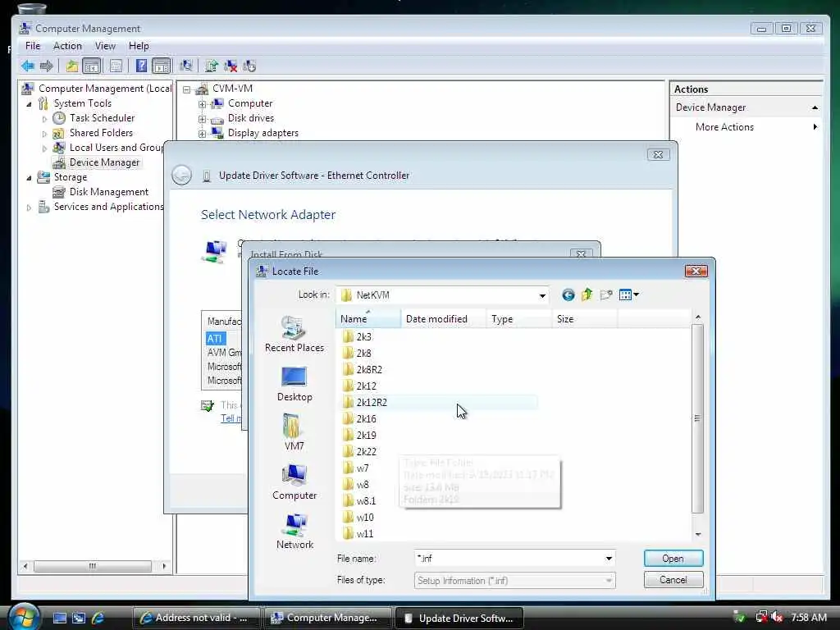Expand Services and Applications node
Viewport: 840px width, 630px height.
(x=29, y=208)
